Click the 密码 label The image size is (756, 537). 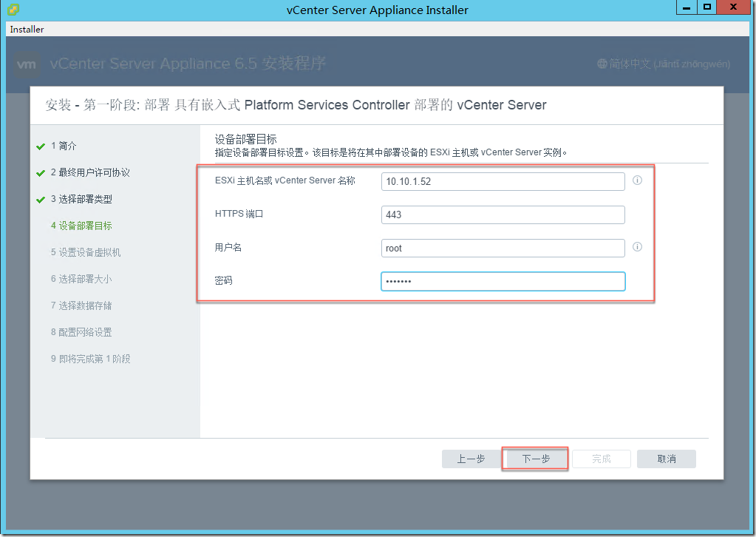[224, 280]
